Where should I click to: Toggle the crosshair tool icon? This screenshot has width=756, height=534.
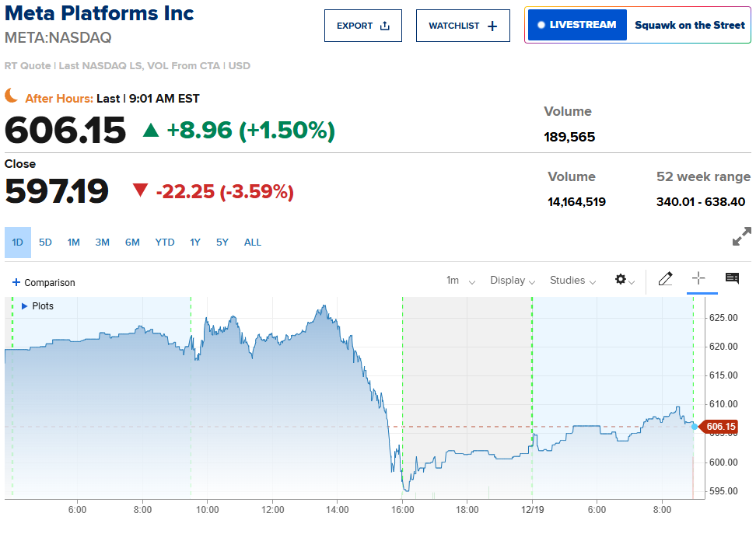click(x=698, y=278)
